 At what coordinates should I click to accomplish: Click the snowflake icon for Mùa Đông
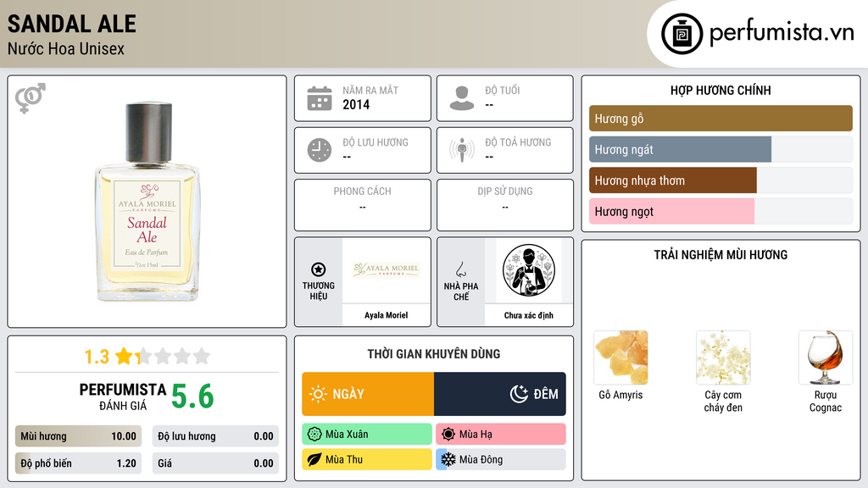[x=448, y=459]
